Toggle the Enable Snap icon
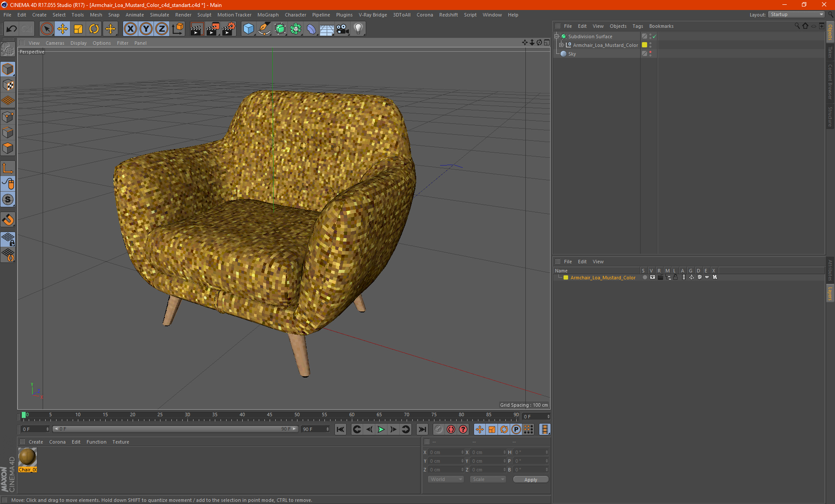Screen dimensions: 835x504 8,220
